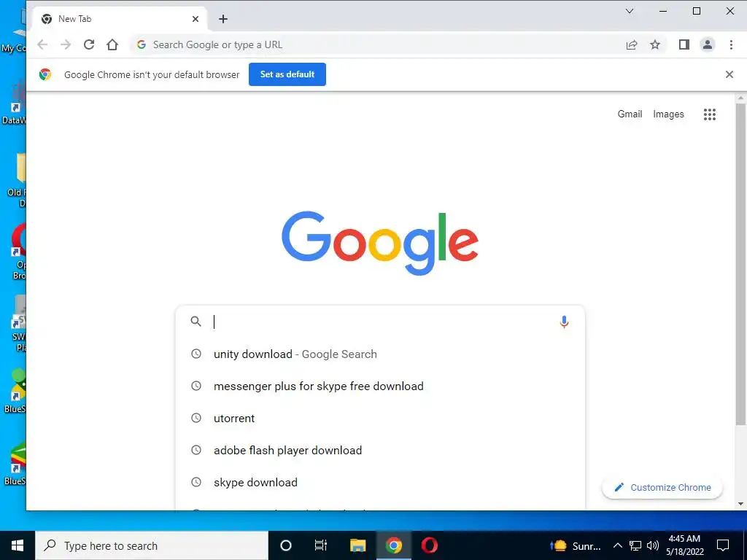Start voice search with the microphone

(564, 322)
